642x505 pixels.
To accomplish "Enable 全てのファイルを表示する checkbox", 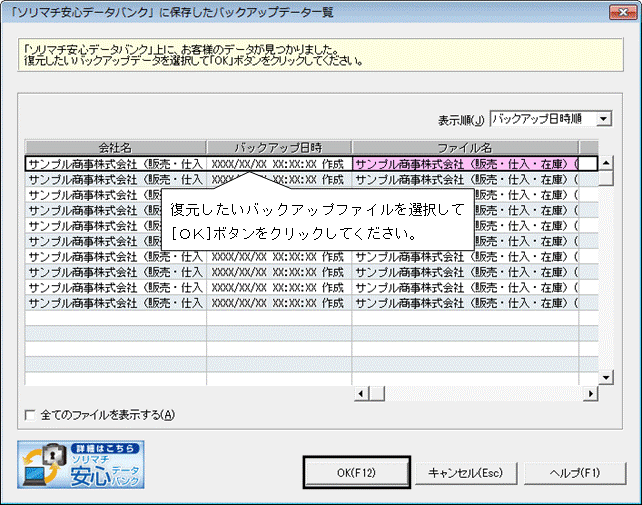I will 30,415.
